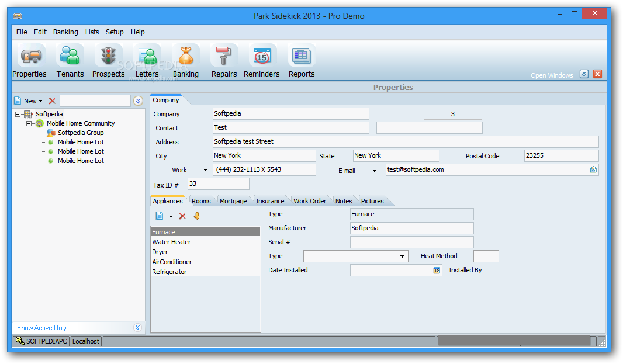The height and width of the screenshot is (364, 623).
Task: Open the Banking menu
Action: tap(65, 32)
